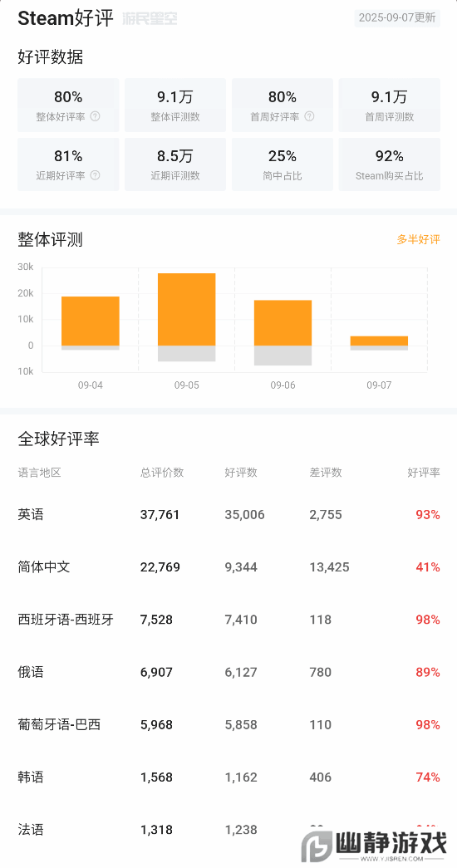Select the 法语 language row label
This screenshot has width=457, height=868.
coord(31,830)
